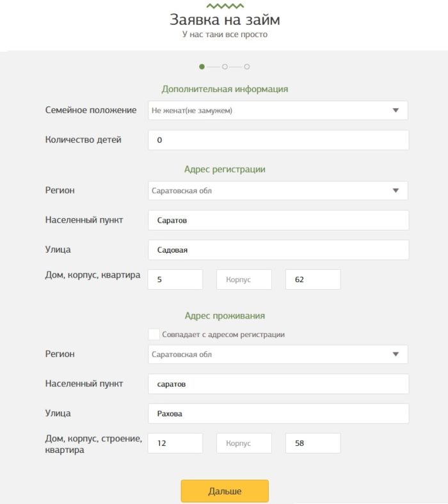Open the Семейное положение dropdown
Screen dimensions: 448x504
coord(278,110)
